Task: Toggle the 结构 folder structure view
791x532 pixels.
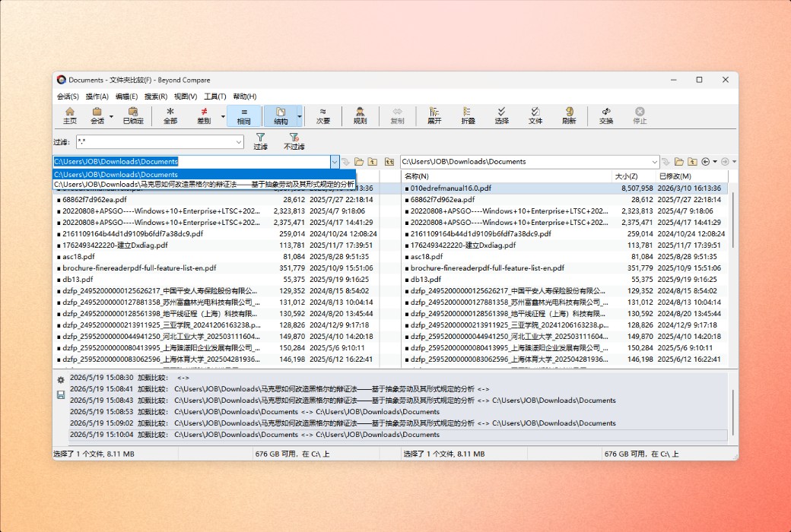Action: (x=281, y=116)
